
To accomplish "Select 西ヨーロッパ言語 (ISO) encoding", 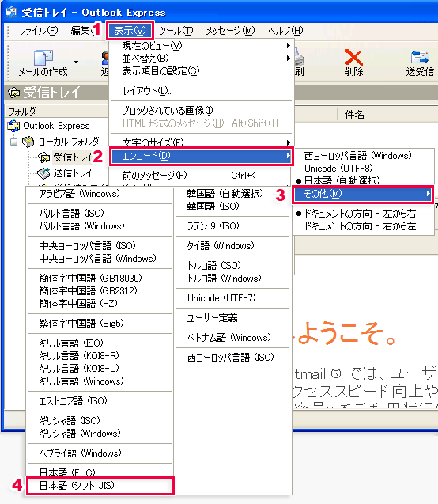I will 232,358.
